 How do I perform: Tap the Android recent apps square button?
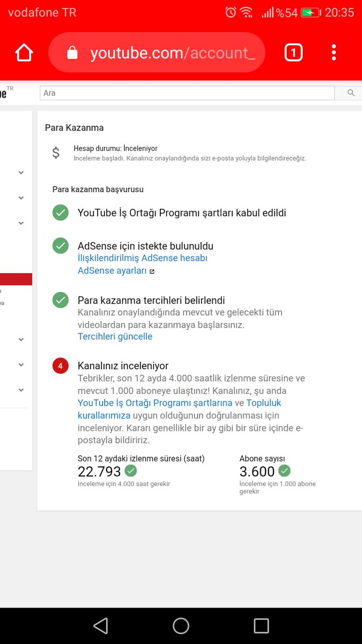click(x=261, y=626)
